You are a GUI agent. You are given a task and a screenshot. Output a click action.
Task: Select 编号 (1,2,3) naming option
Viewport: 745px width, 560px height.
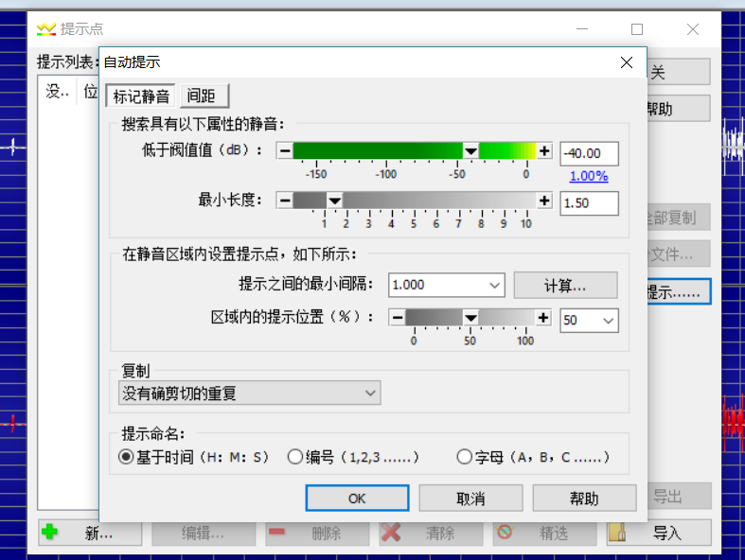(353, 457)
